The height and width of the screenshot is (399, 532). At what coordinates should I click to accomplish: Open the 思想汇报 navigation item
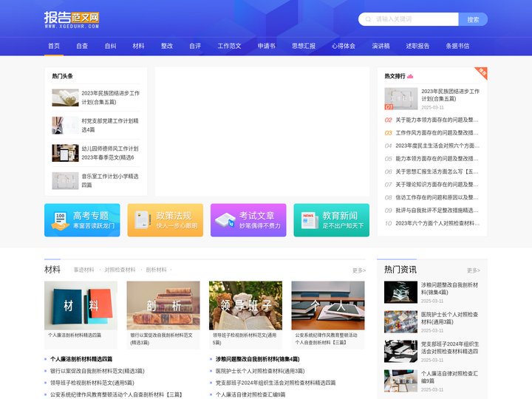tap(304, 46)
